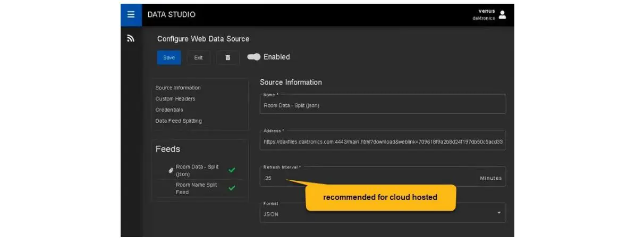This screenshot has height=242, width=644.
Task: Click the Exit button
Action: [x=198, y=57]
